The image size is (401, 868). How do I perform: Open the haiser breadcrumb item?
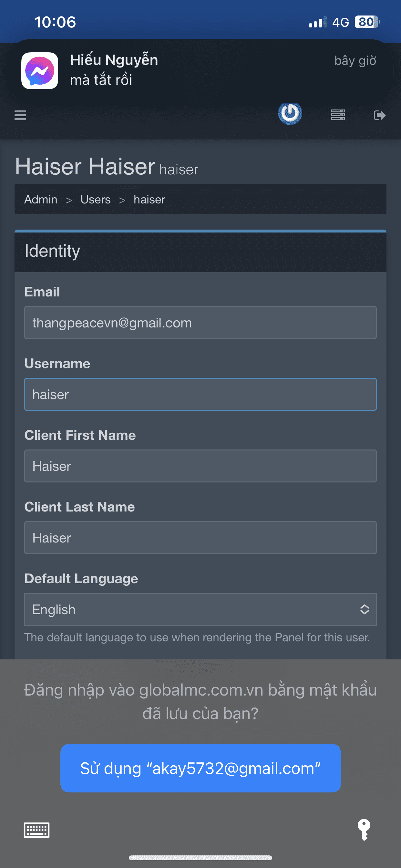point(149,200)
